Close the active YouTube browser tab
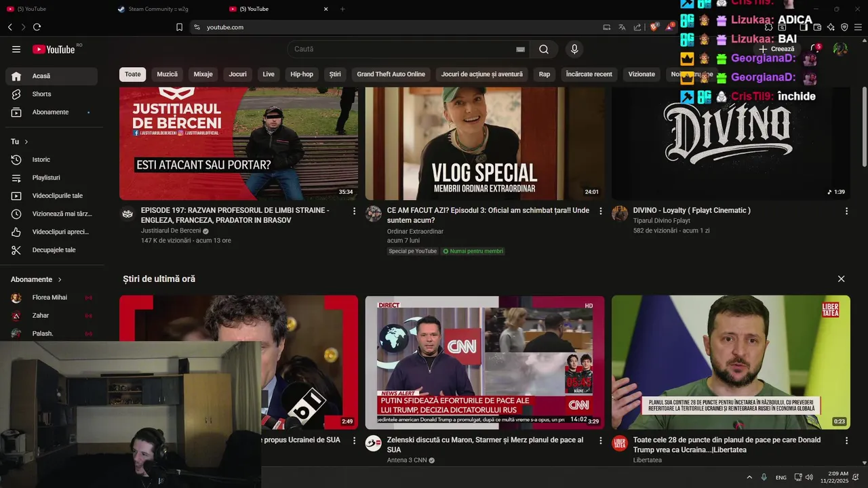The width and height of the screenshot is (868, 488). click(x=326, y=9)
